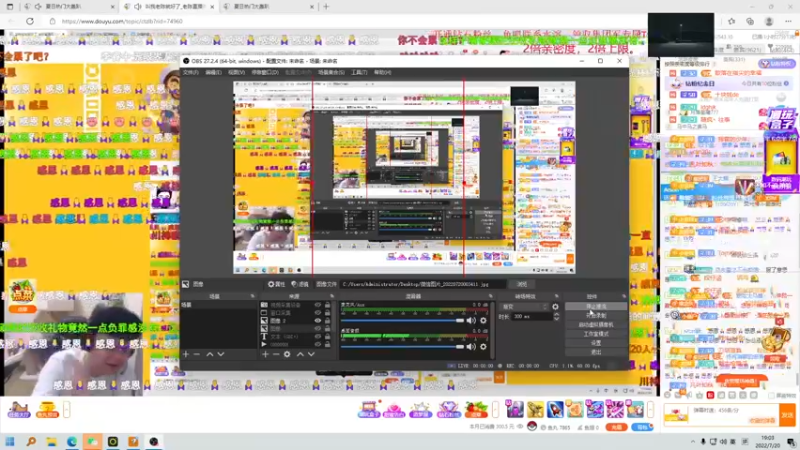800x450 pixels.
Task: Add a new scene with the plus icon
Action: coord(186,354)
